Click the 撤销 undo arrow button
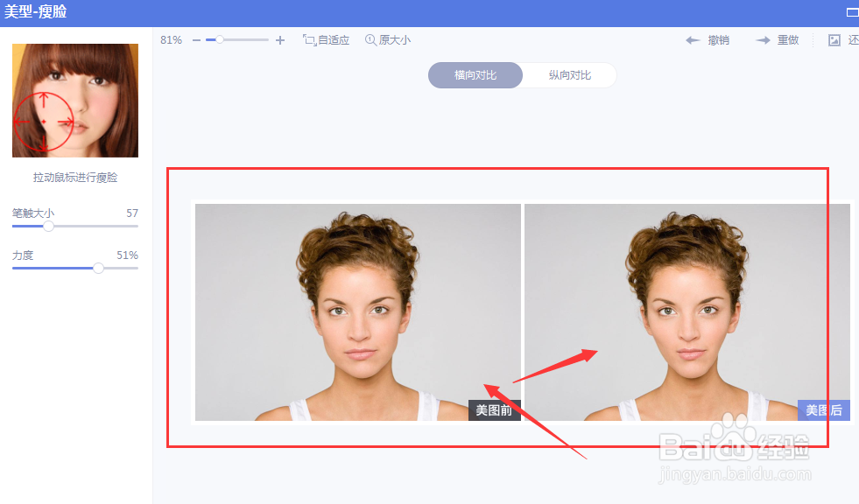The width and height of the screenshot is (859, 504). click(708, 40)
